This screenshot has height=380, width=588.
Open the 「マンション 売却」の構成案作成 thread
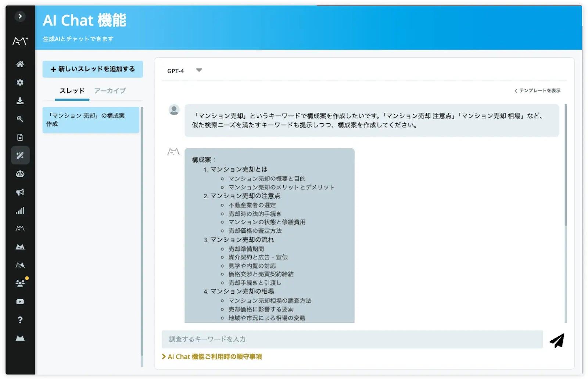tap(91, 120)
